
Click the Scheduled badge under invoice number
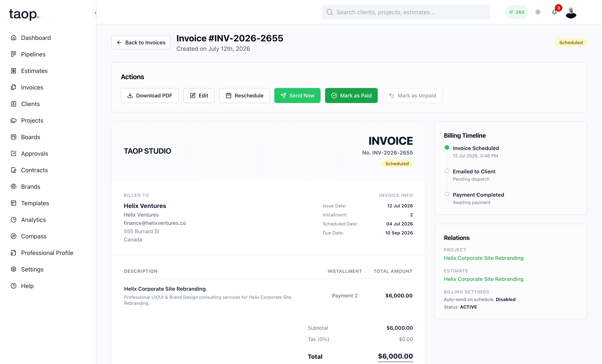coord(397,164)
